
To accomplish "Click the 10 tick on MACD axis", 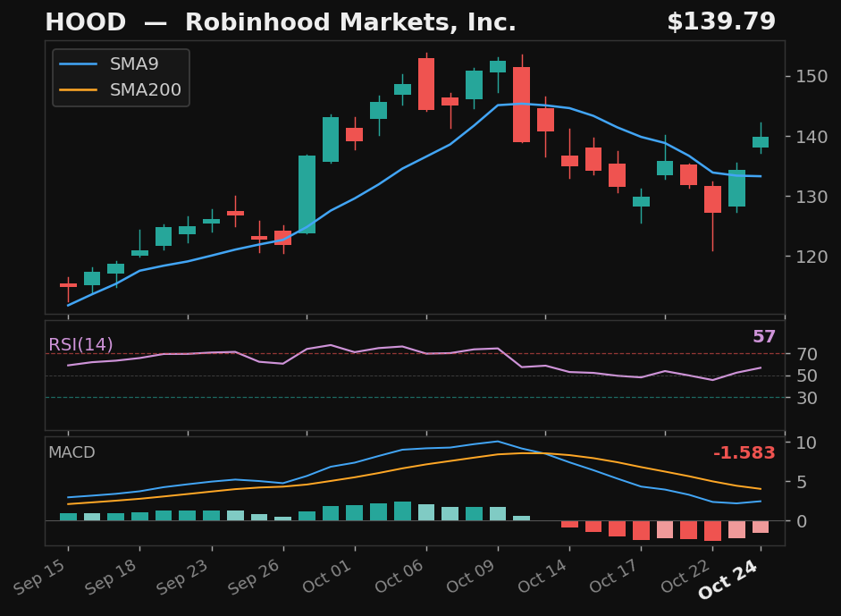I will 807,443.
